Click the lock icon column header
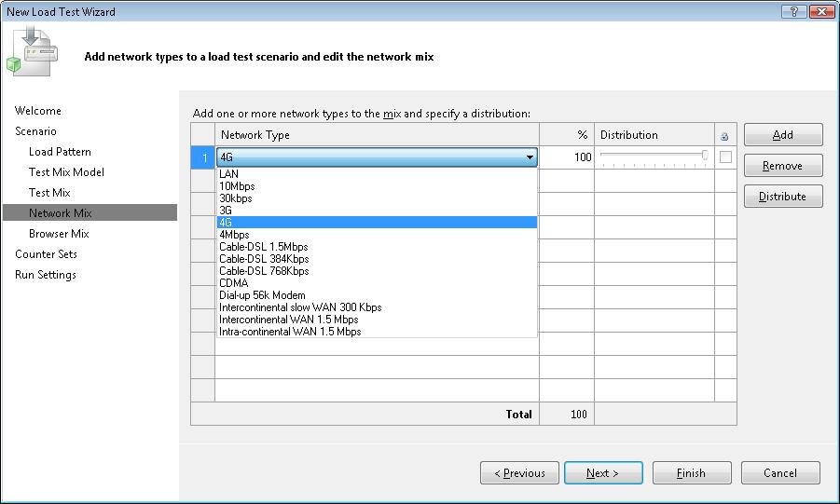Screen dimensions: 840x504 pos(725,136)
